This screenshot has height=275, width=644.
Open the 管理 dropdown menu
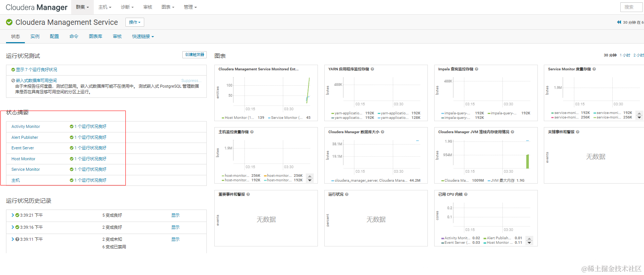click(190, 7)
